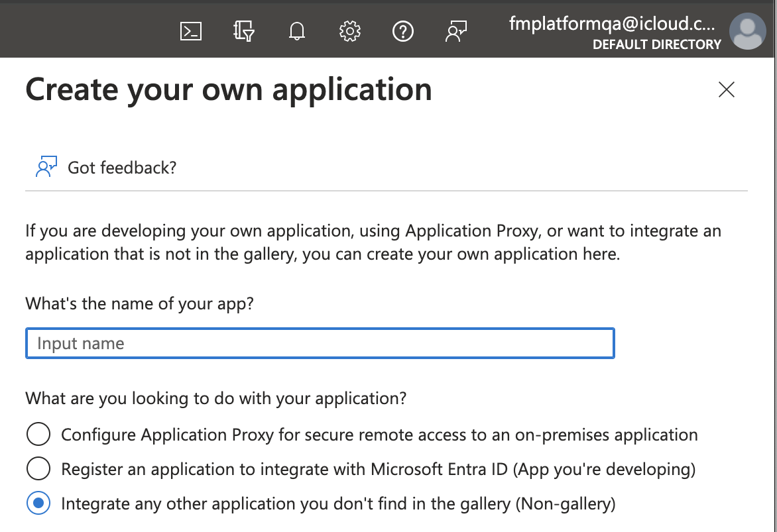Open the notifications bell icon
Viewport: 777px width, 532px height.
click(x=296, y=30)
